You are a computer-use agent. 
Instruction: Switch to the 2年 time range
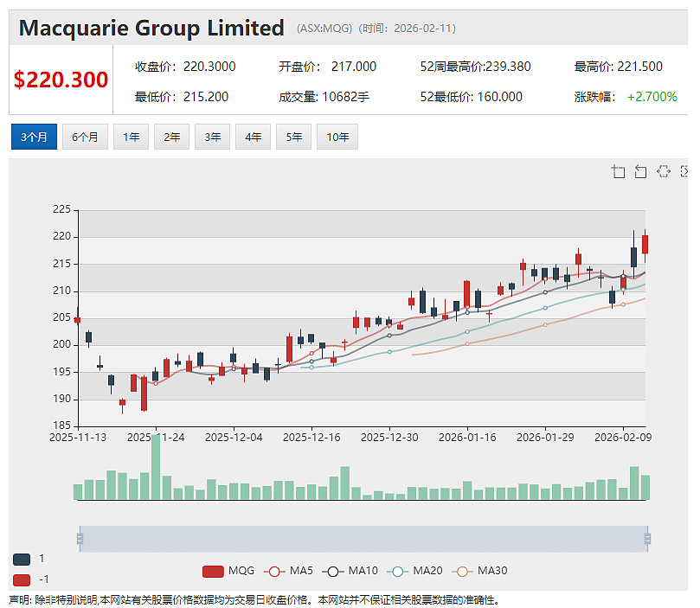pyautogui.click(x=171, y=137)
